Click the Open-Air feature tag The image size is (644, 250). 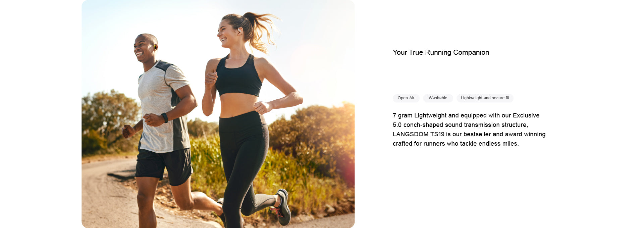[406, 98]
